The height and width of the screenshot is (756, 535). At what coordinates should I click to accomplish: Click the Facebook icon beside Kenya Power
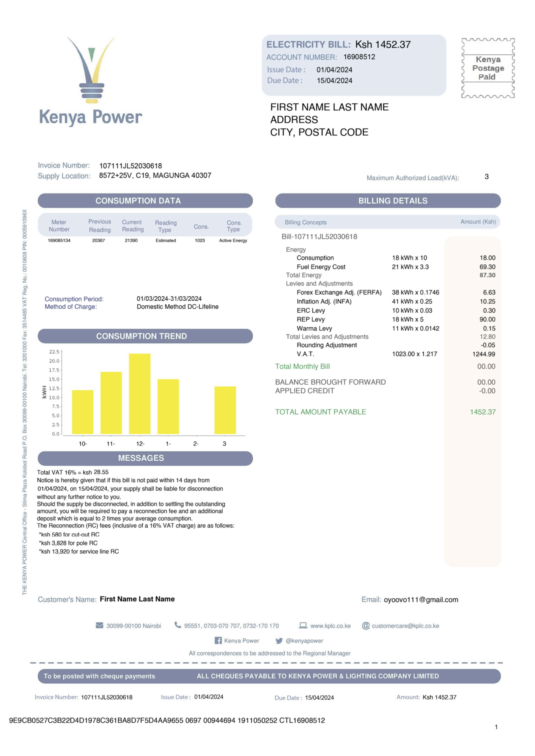click(x=218, y=640)
